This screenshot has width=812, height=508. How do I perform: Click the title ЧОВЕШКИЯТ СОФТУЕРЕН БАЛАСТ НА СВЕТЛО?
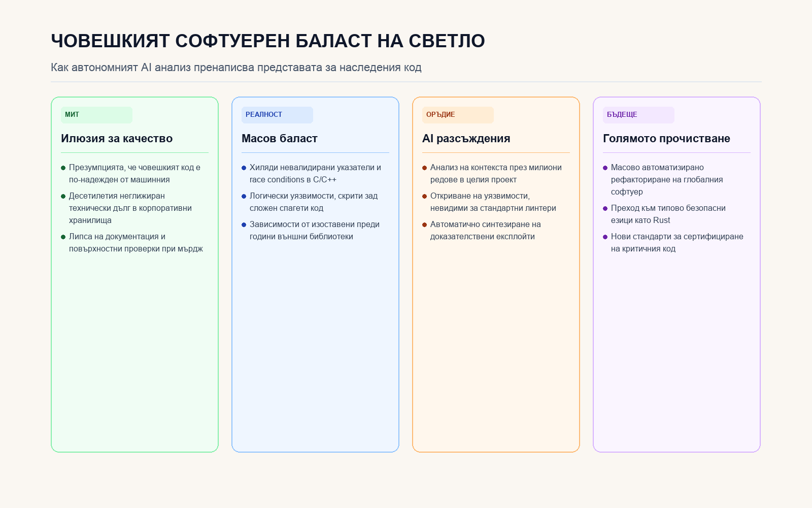point(268,41)
